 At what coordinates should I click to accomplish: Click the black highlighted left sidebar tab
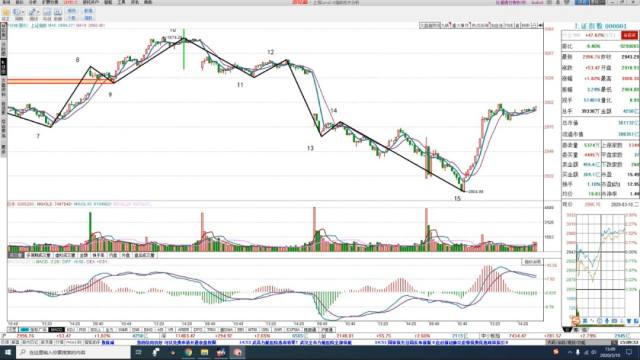point(3,67)
